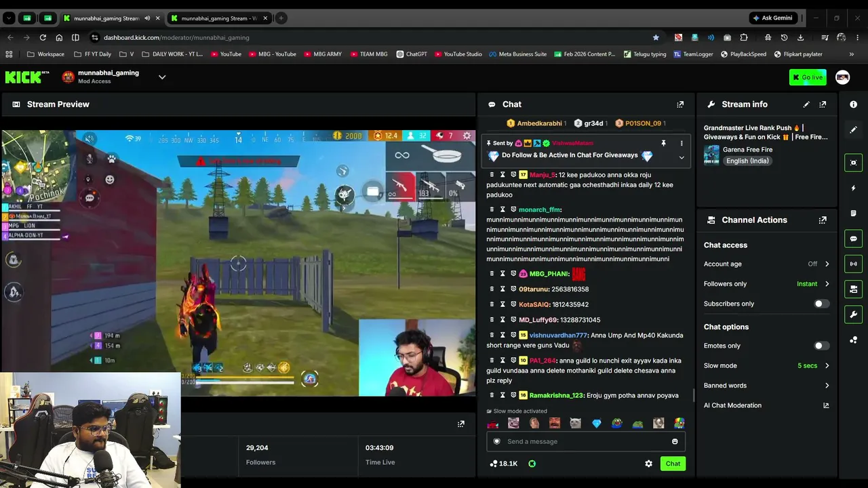Click the green Kick K icon below chat
This screenshot has height=488, width=868.
532,464
